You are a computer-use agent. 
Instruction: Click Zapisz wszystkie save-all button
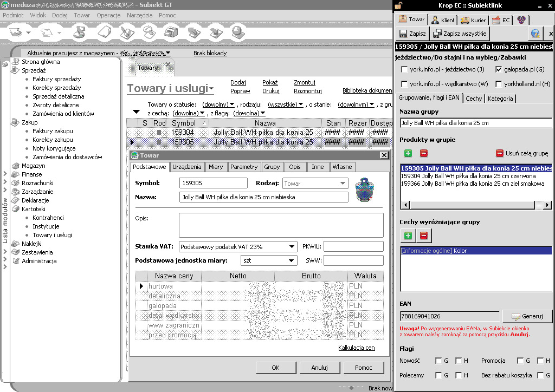pyautogui.click(x=460, y=34)
